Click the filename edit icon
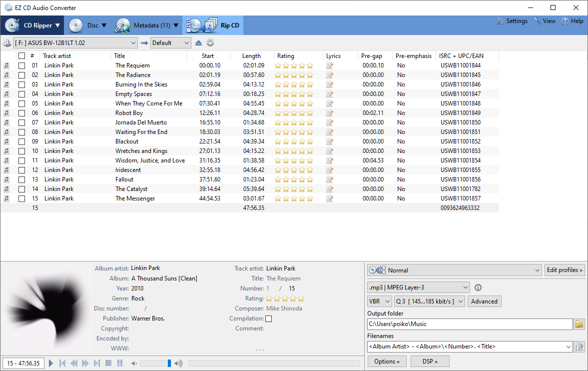 [579, 346]
